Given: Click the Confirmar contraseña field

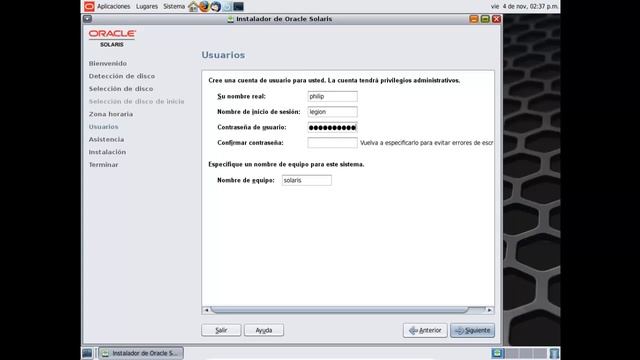Looking at the screenshot, I should (333, 143).
